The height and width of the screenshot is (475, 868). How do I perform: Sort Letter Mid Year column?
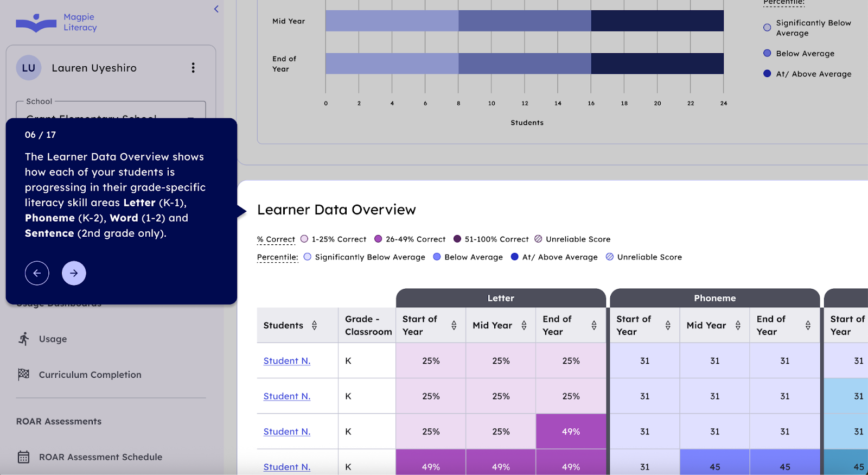point(524,325)
